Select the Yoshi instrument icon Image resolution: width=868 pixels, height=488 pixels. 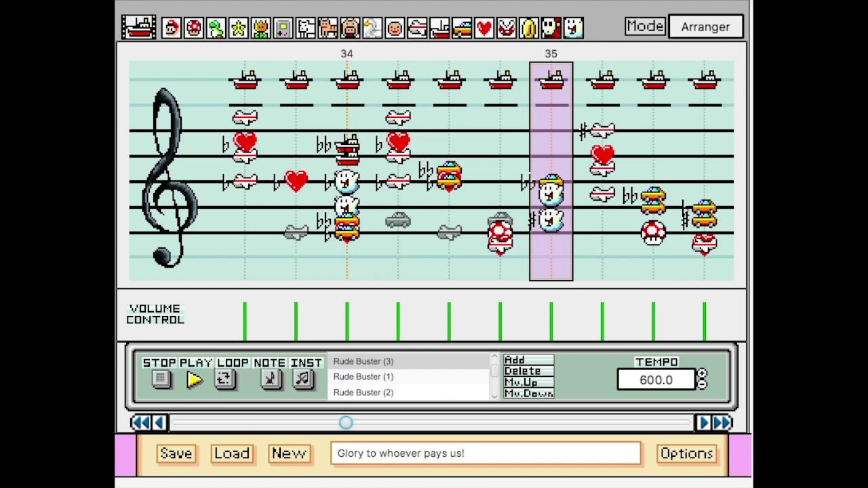(x=216, y=28)
